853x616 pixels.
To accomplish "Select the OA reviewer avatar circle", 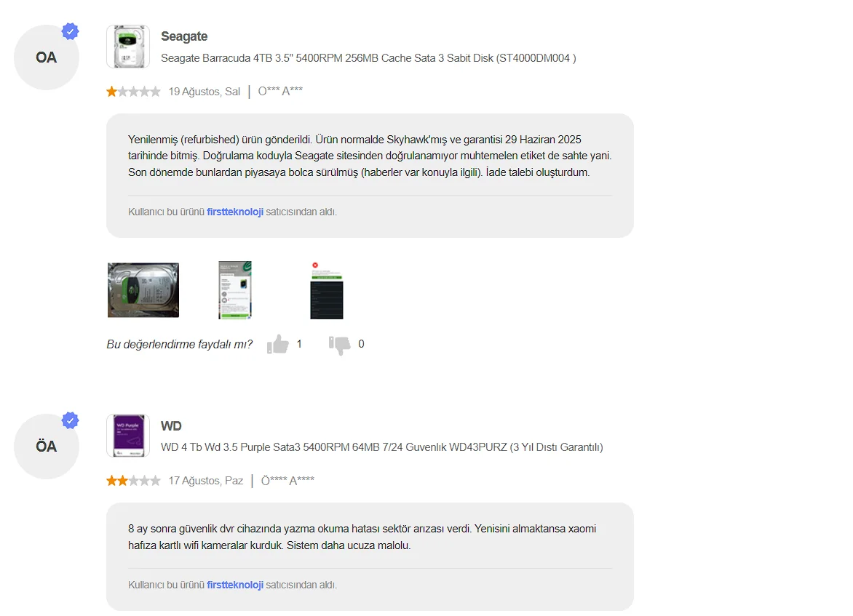I will (47, 57).
